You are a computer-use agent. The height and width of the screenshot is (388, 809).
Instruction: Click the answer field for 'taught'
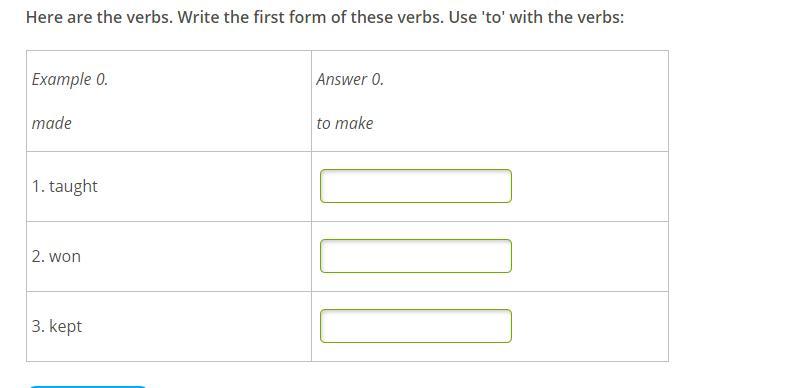pyautogui.click(x=416, y=186)
